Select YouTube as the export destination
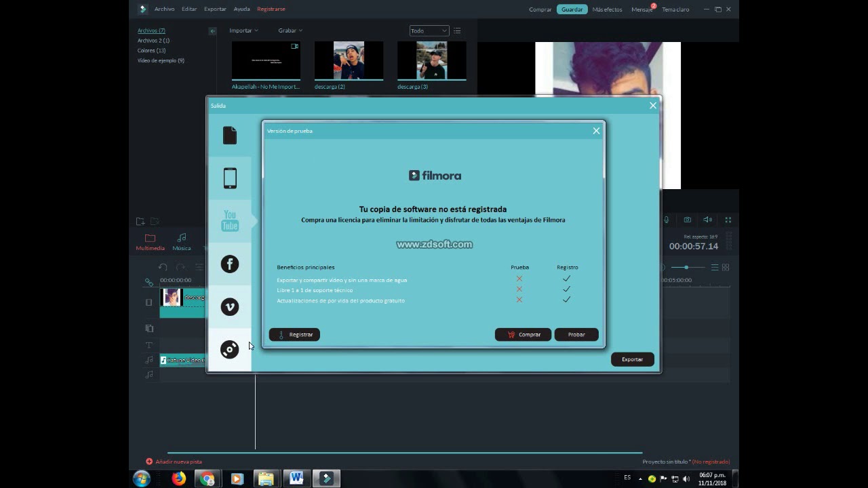Image resolution: width=868 pixels, height=488 pixels. [x=230, y=221]
